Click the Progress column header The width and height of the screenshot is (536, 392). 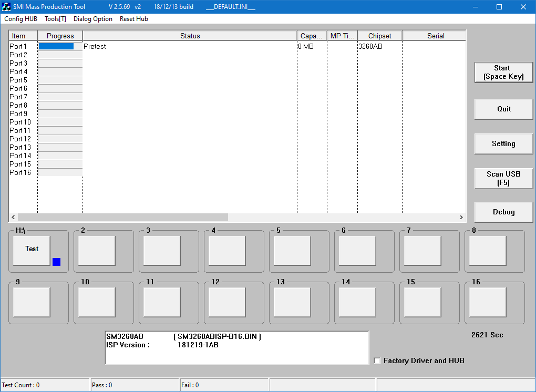pos(60,36)
